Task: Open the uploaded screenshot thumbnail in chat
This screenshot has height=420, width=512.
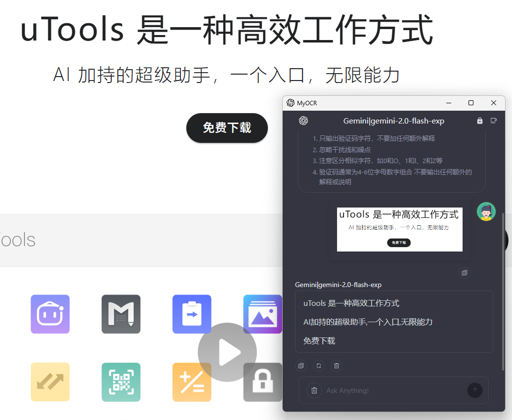Action: point(400,230)
